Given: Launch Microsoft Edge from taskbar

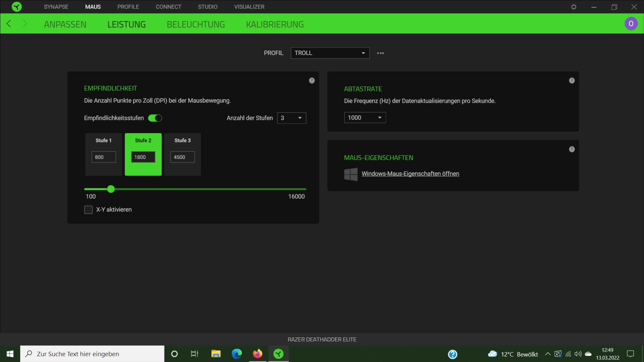Looking at the screenshot, I should pyautogui.click(x=236, y=354).
